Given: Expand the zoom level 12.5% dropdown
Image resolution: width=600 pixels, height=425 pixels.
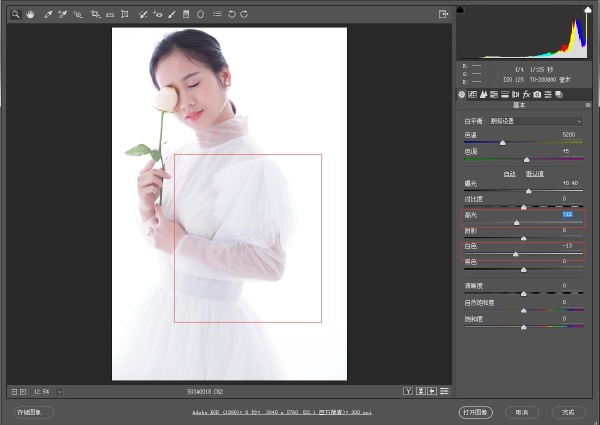Looking at the screenshot, I should tap(59, 392).
